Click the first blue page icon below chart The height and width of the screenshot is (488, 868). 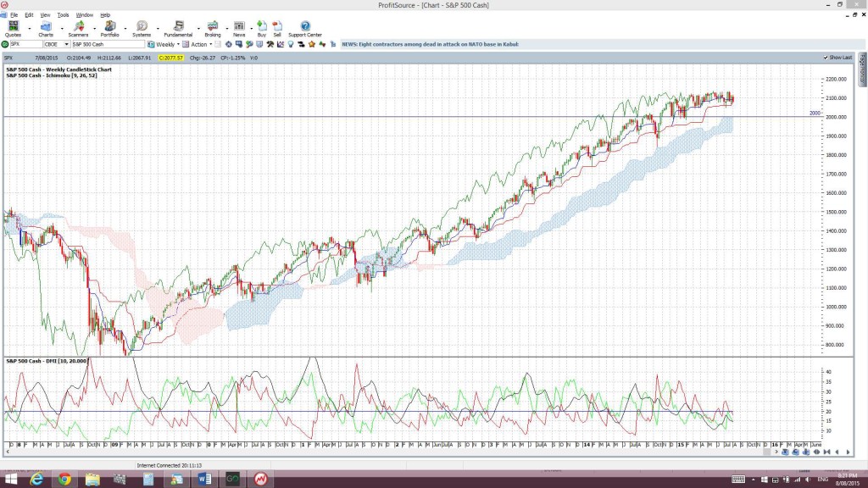point(785,452)
